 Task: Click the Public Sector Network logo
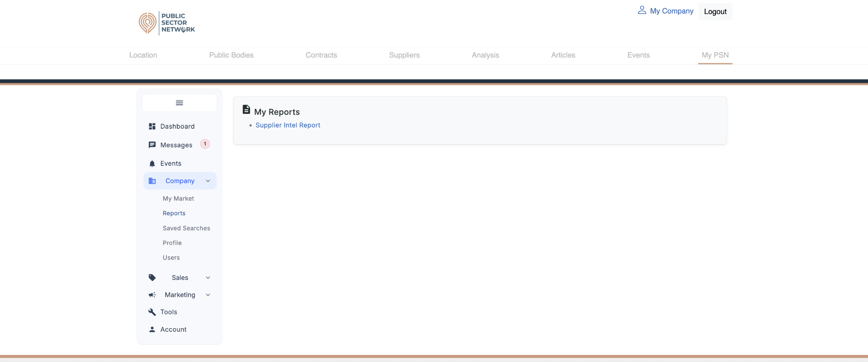click(167, 23)
